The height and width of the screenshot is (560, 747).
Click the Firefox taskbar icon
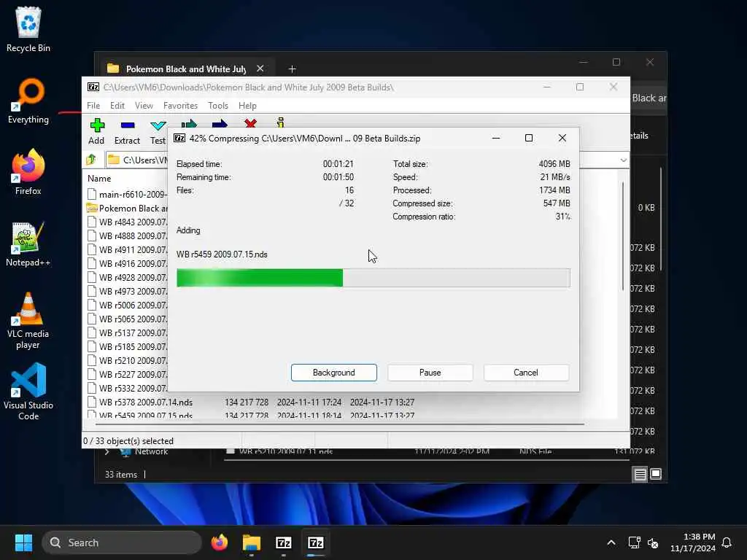point(219,542)
